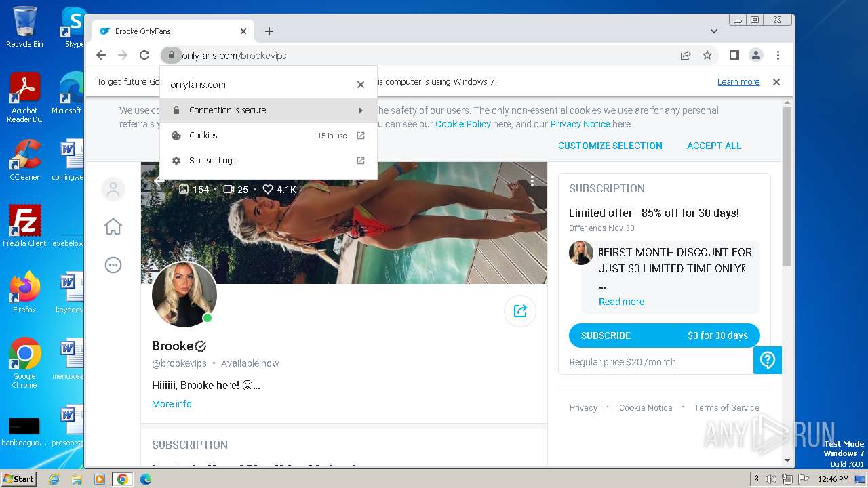Go to home via sidebar house icon
Screen dimensions: 868x488
[x=113, y=226]
